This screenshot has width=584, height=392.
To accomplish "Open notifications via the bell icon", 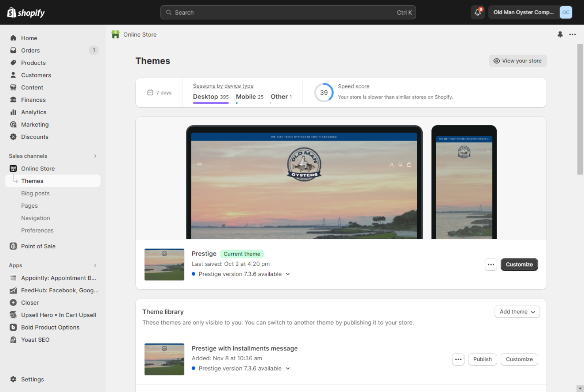I will tap(477, 12).
